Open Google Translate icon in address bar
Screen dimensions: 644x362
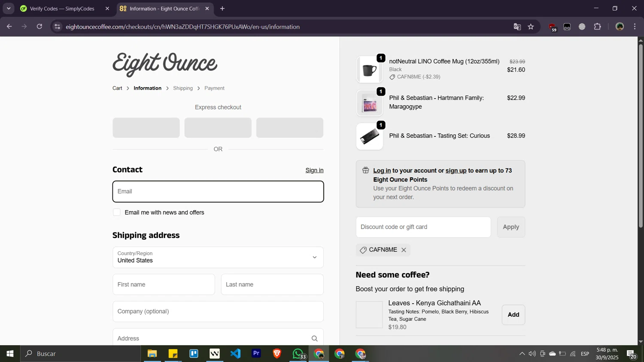click(517, 27)
